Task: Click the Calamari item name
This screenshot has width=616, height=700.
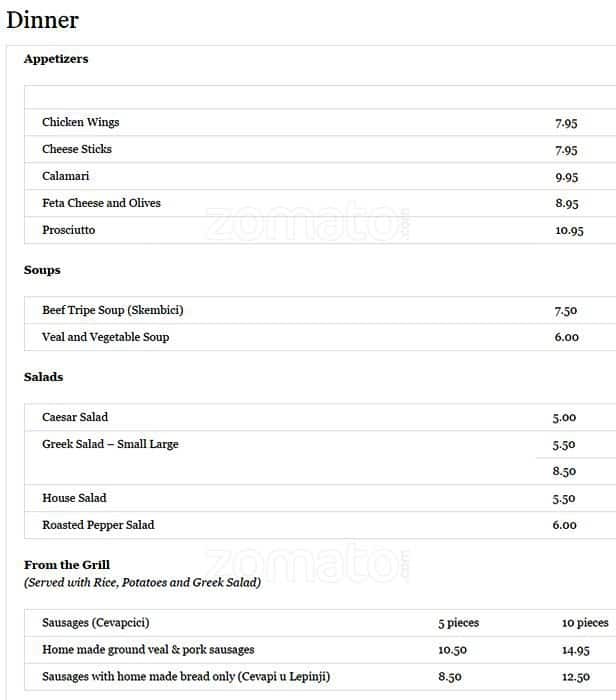Action: [66, 176]
